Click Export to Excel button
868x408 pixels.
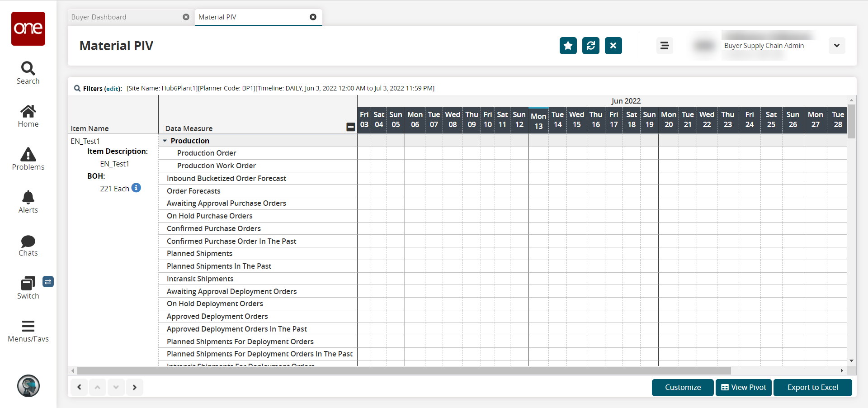(812, 388)
